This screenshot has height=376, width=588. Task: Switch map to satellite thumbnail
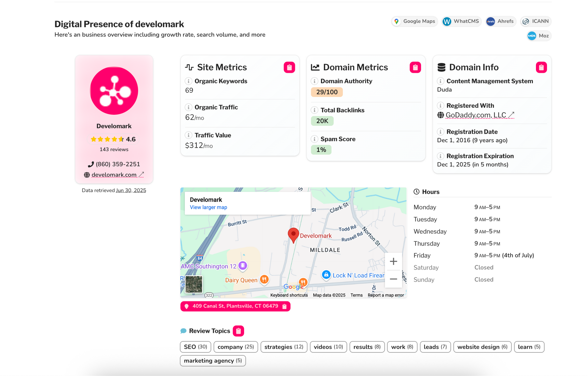point(194,285)
